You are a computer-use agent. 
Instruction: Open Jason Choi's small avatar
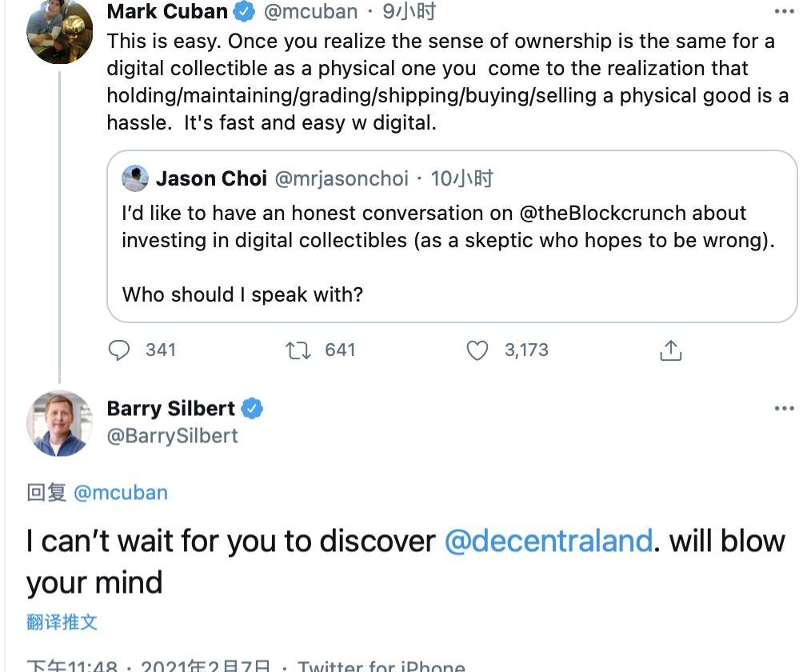point(135,178)
